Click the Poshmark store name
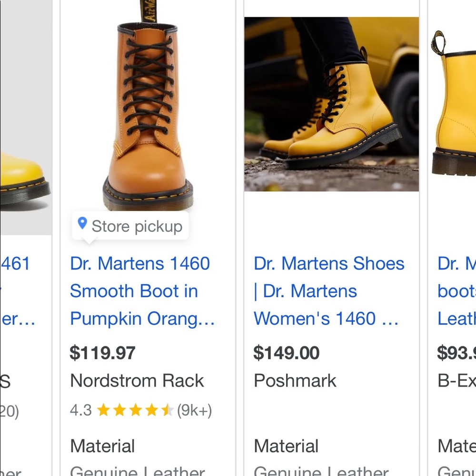The height and width of the screenshot is (476, 476). (x=295, y=380)
